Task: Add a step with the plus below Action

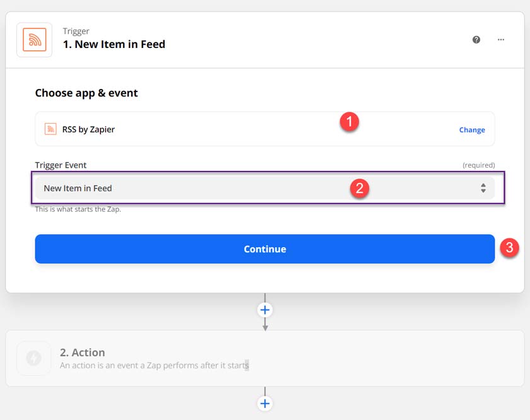Action: tap(265, 404)
